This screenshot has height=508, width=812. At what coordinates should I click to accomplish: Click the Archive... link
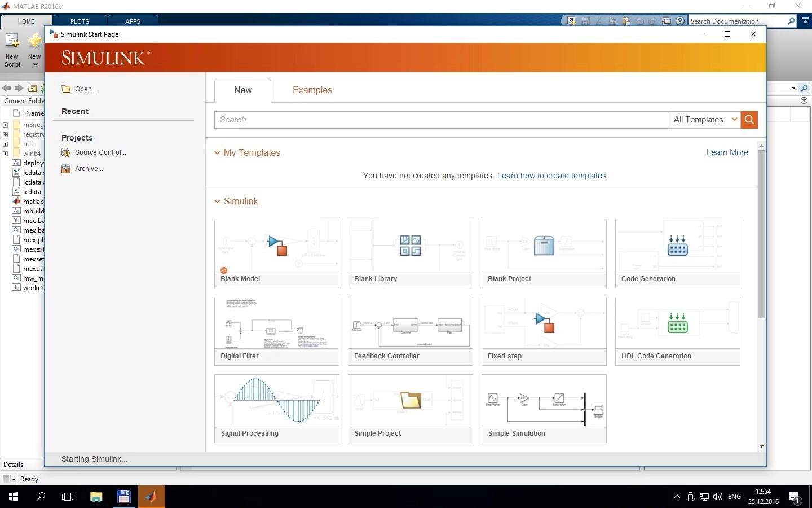click(x=89, y=169)
